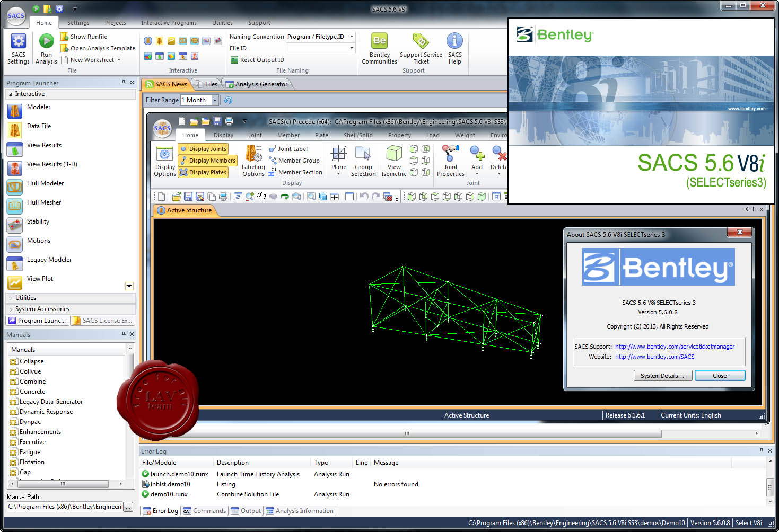Pin the Program Launcher panel
Viewport: 779px width, 532px height.
pos(124,83)
